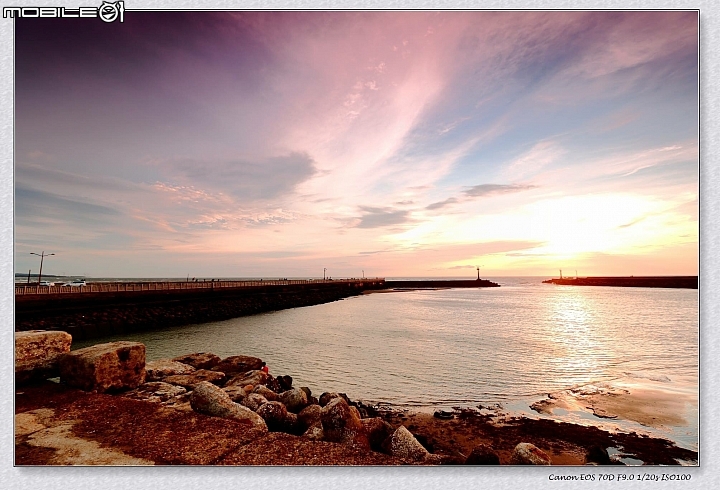The width and height of the screenshot is (720, 490).
Task: Click the seaside sunset photograph
Action: [356, 238]
